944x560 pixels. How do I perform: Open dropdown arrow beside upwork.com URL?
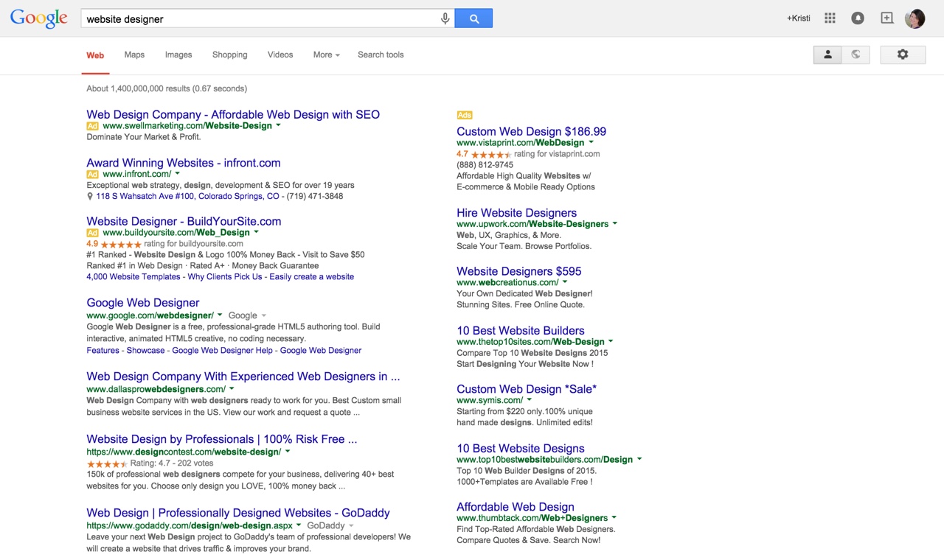(x=614, y=224)
